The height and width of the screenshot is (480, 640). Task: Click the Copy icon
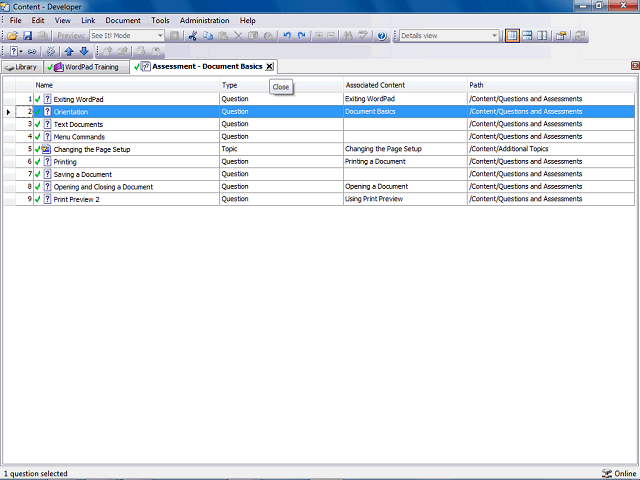coord(208,36)
